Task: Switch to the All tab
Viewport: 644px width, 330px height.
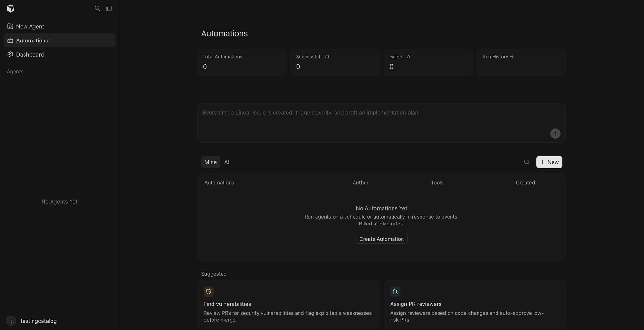Action: pyautogui.click(x=227, y=162)
